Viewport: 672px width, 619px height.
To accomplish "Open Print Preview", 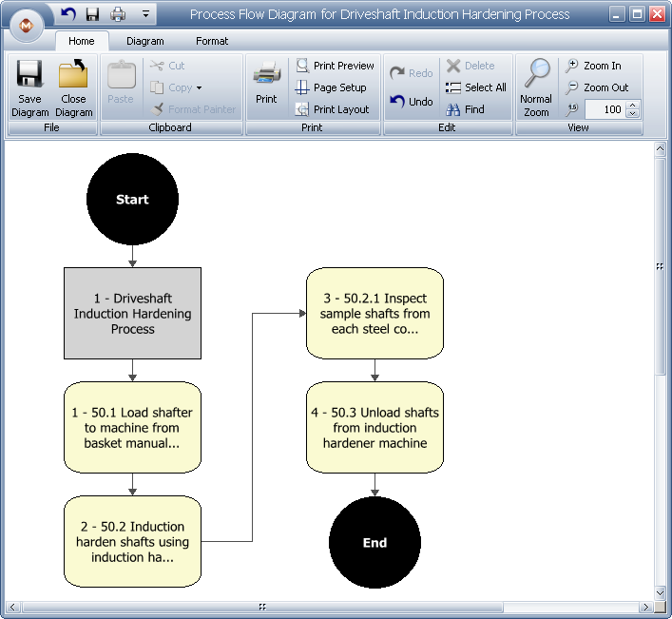I will pos(334,66).
